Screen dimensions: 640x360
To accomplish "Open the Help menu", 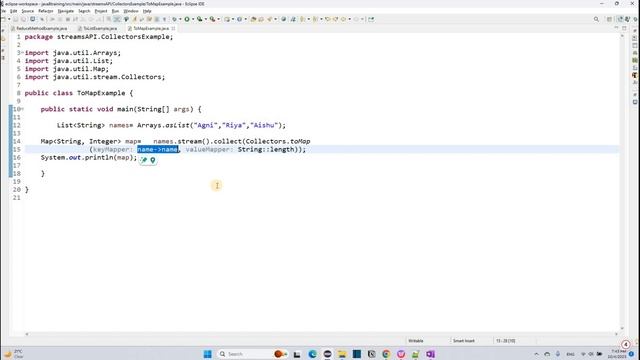I will point(147,11).
